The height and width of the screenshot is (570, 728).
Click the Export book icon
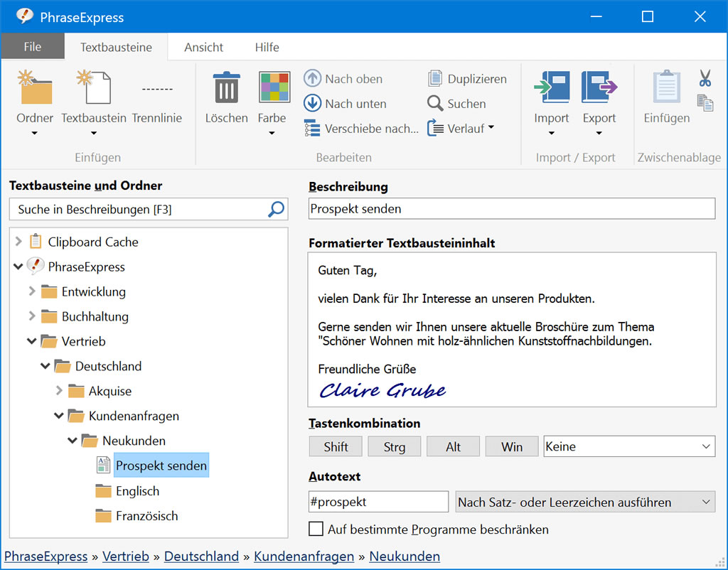pyautogui.click(x=599, y=88)
